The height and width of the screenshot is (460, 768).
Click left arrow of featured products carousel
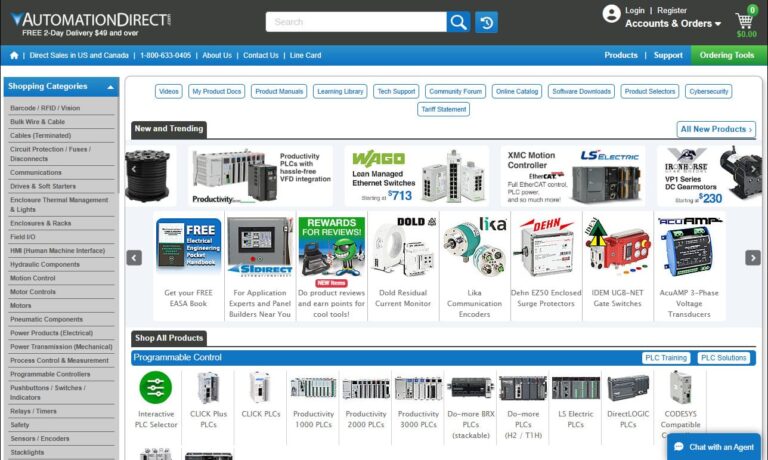pos(134,258)
